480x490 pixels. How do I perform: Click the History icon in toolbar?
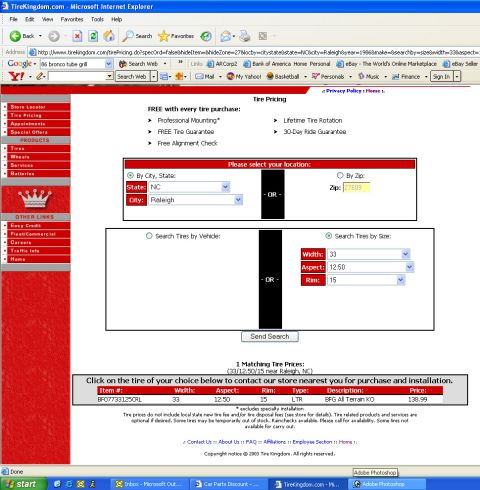(206, 36)
